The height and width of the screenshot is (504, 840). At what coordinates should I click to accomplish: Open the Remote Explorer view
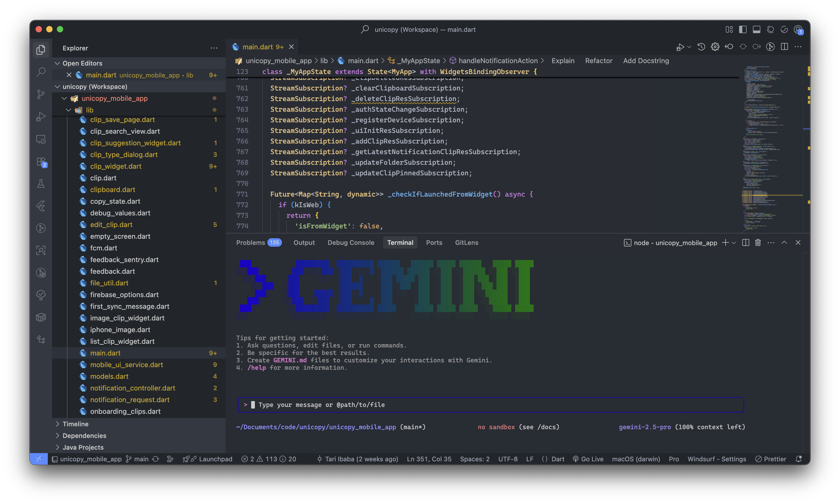(x=41, y=139)
